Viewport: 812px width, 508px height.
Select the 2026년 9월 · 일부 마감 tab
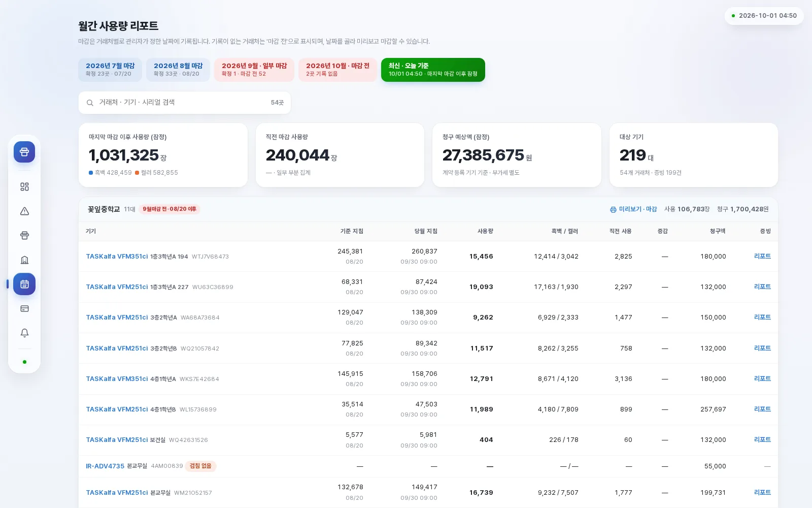pyautogui.click(x=254, y=70)
